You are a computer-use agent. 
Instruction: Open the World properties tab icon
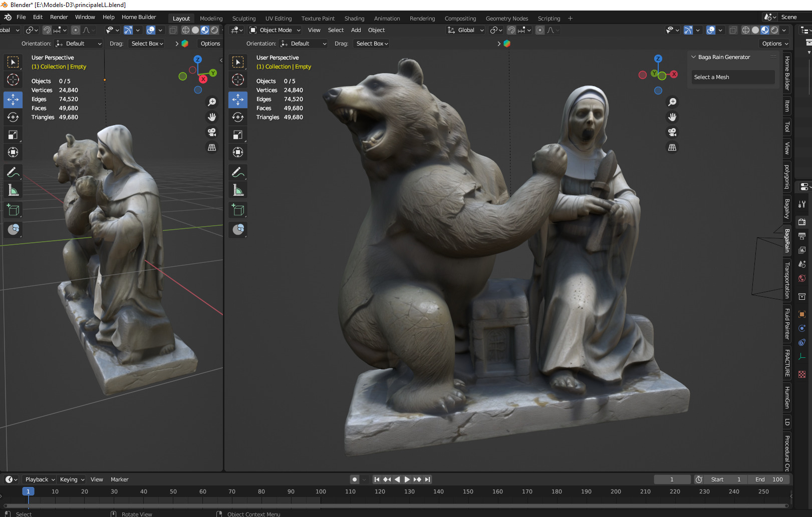[x=802, y=278]
